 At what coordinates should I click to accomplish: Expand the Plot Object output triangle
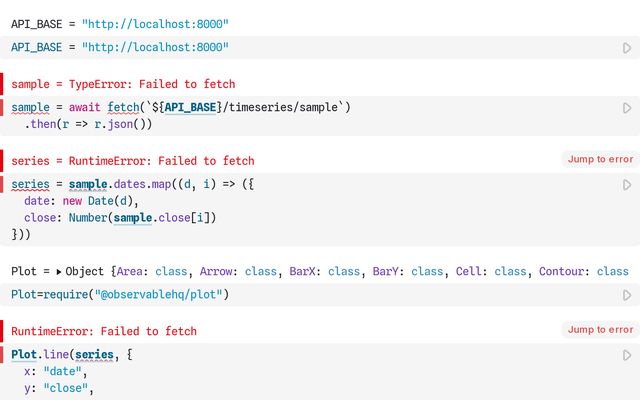pyautogui.click(x=58, y=272)
